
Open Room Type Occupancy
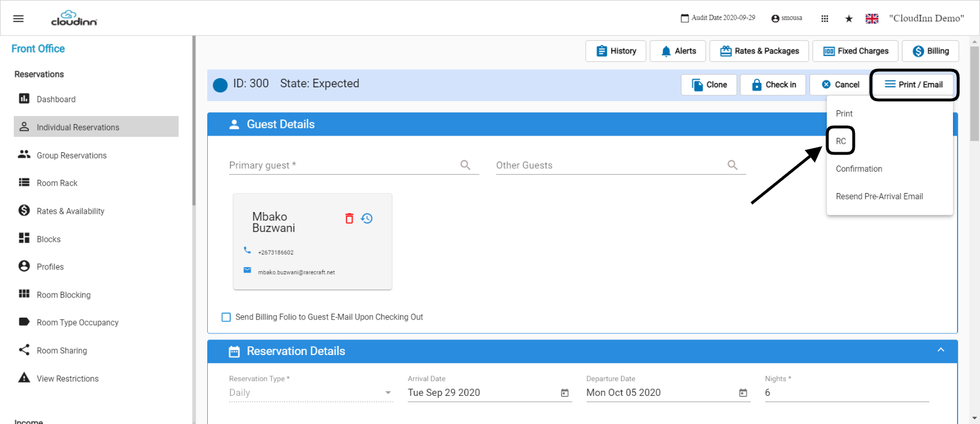[96, 322]
